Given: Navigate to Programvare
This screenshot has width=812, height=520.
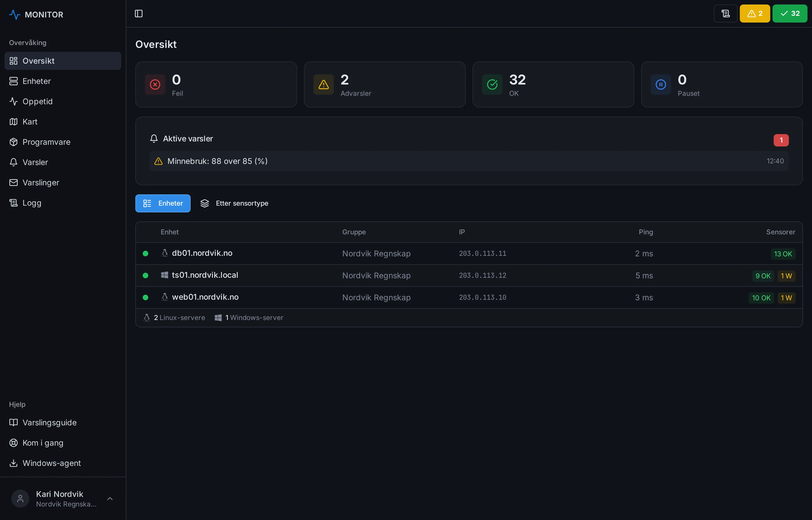Looking at the screenshot, I should point(63,142).
